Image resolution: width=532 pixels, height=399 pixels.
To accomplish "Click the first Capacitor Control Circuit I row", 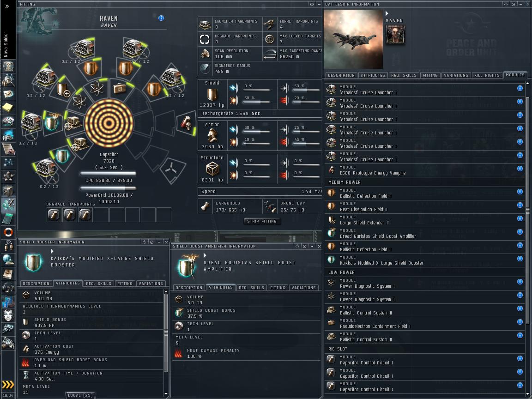I will [x=424, y=360].
